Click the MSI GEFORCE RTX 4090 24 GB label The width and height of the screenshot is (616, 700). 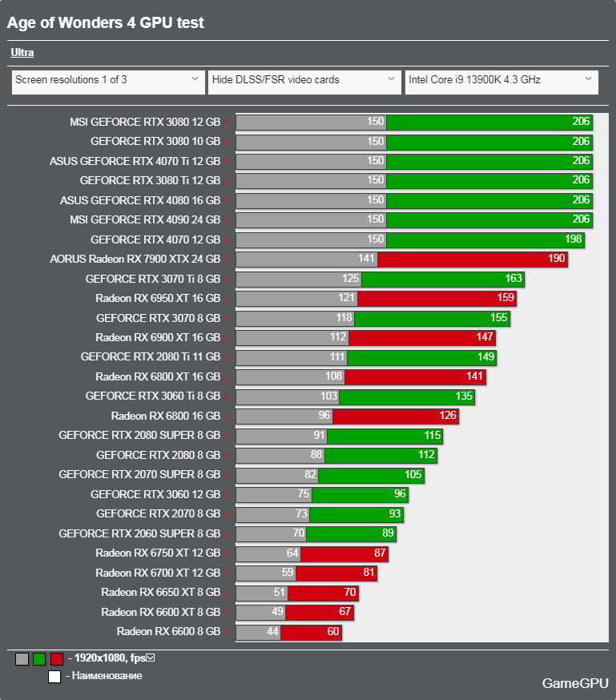[x=145, y=220]
